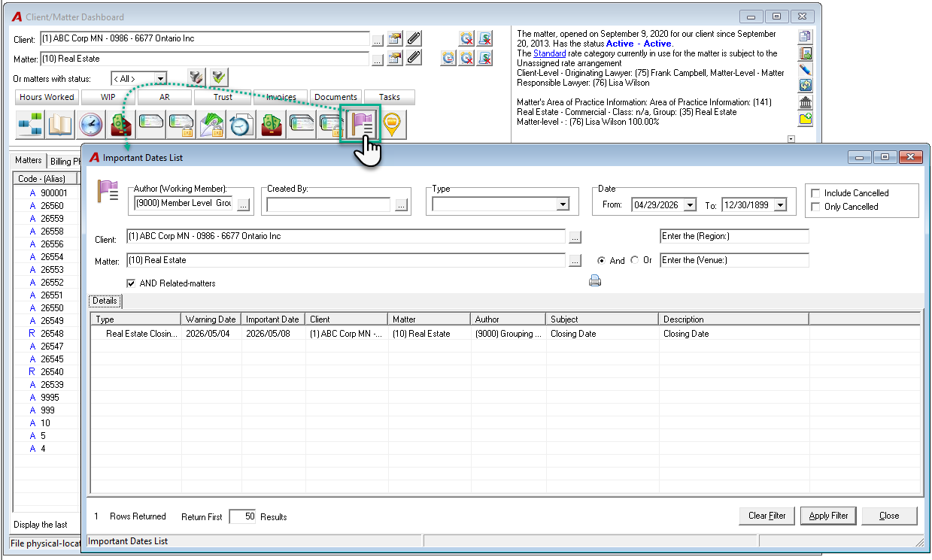The image size is (932, 560).
Task: Click the document with timer clock icon
Action: [241, 124]
